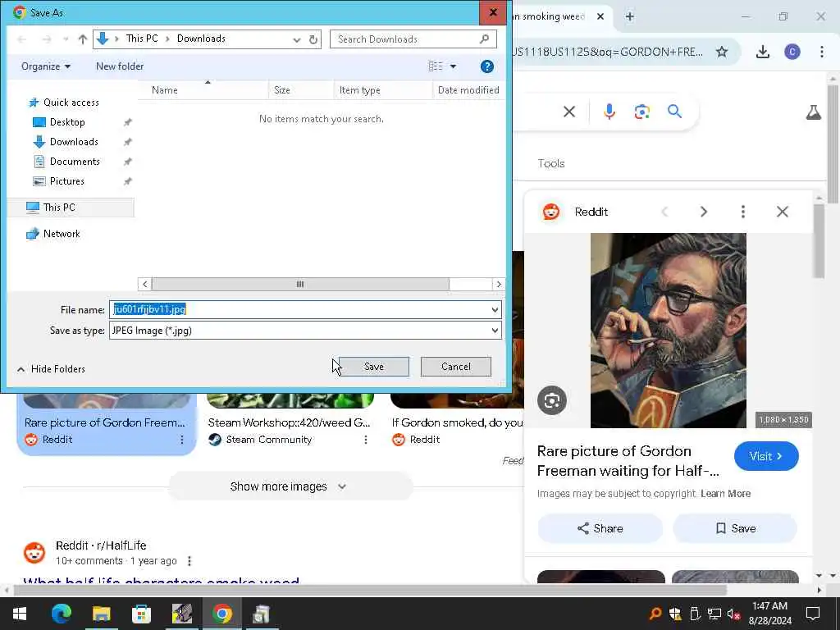Viewport: 840px width, 630px height.
Task: Open Windows Start menu
Action: point(20,614)
